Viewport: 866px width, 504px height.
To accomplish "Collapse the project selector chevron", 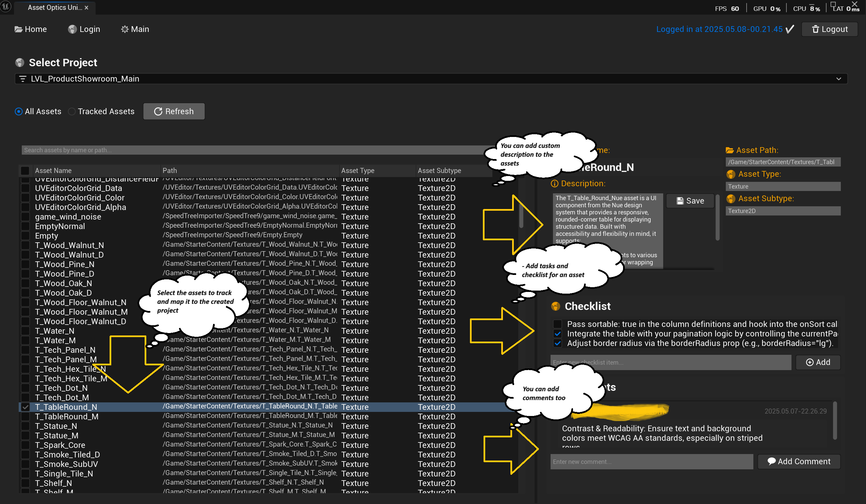I will click(839, 79).
